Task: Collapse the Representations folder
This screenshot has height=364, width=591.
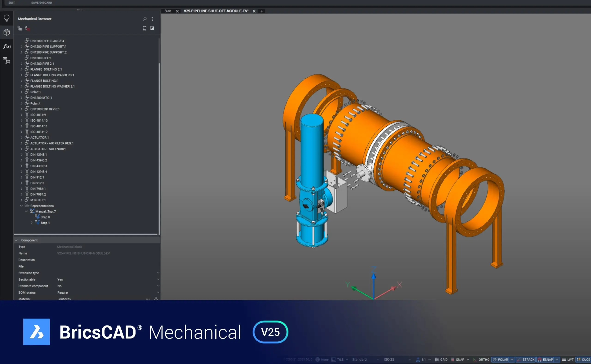Action: 21,206
